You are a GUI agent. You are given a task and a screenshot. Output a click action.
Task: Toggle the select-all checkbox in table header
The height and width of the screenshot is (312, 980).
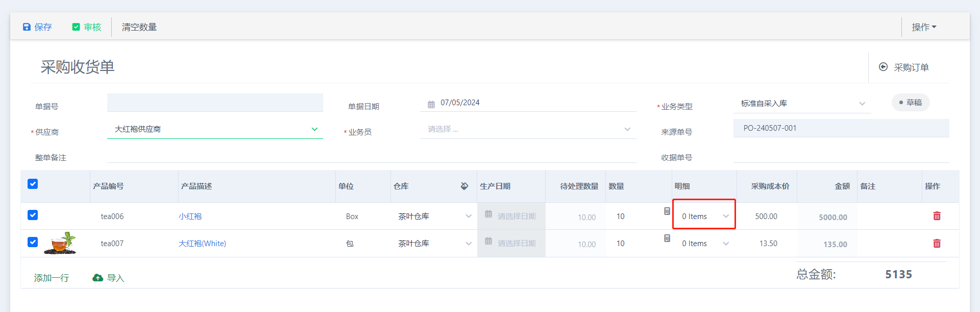(x=33, y=184)
